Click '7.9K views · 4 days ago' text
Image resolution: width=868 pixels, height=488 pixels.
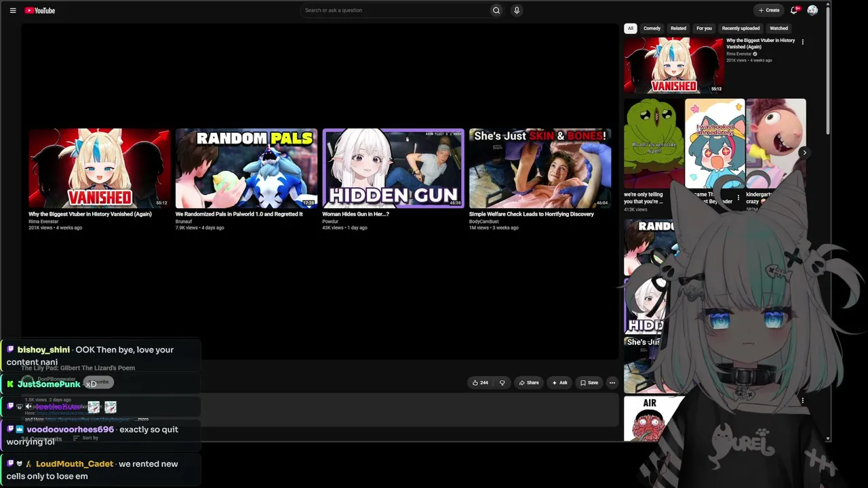199,228
